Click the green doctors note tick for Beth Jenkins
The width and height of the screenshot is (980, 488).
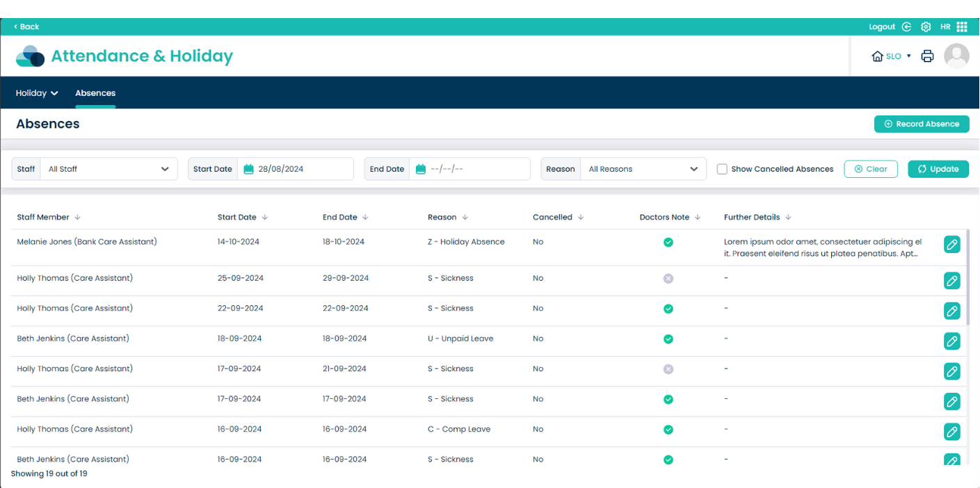click(x=668, y=339)
